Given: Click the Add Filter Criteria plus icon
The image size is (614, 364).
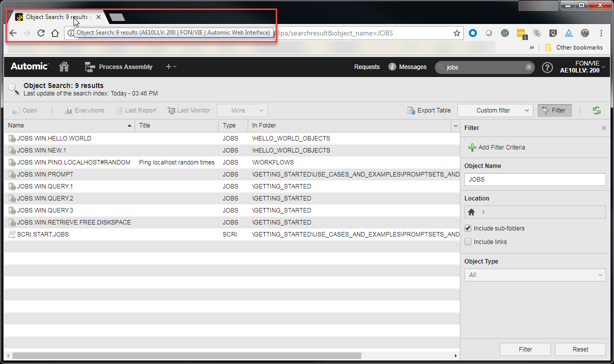Looking at the screenshot, I should point(472,147).
